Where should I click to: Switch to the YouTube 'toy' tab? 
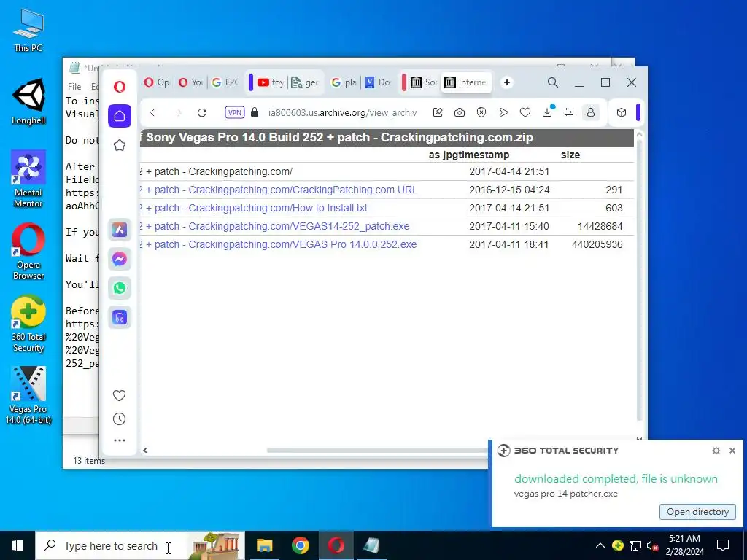click(270, 82)
